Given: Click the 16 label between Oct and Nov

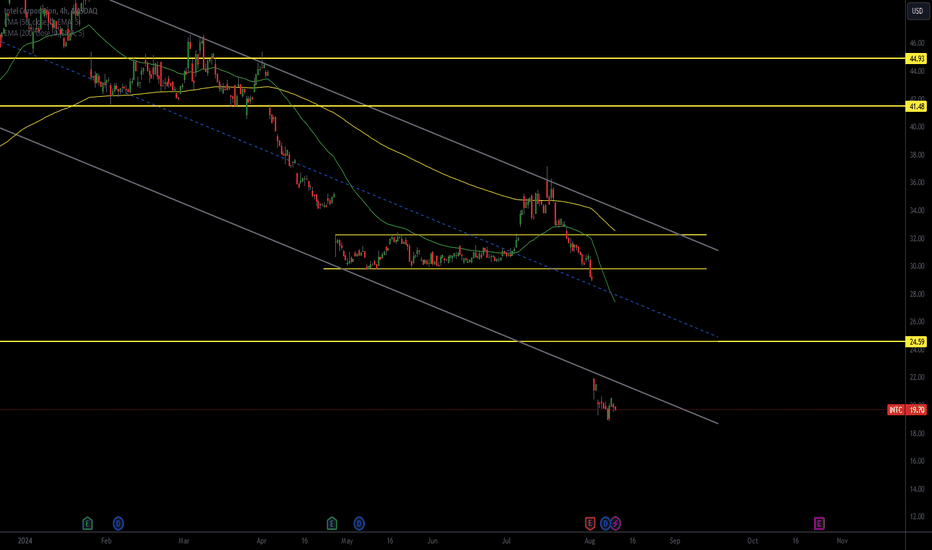Looking at the screenshot, I should click(795, 541).
